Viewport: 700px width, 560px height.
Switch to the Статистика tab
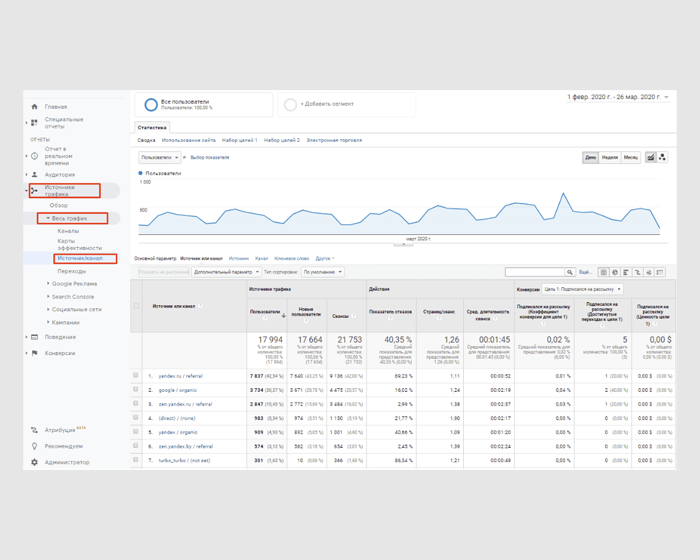click(152, 128)
